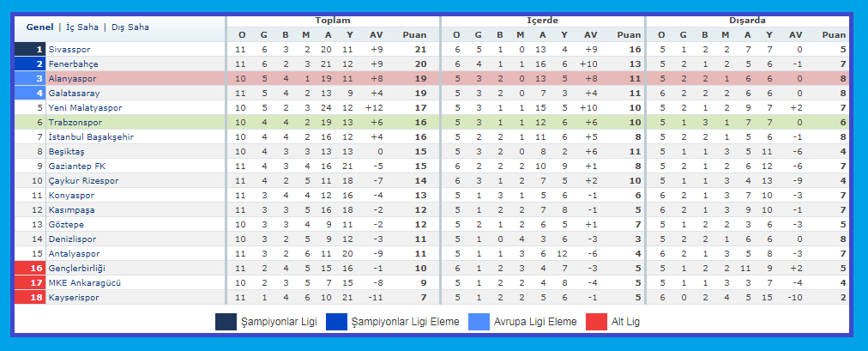This screenshot has width=868, height=351.
Task: Open Galatasaray team link
Action: pos(74,93)
